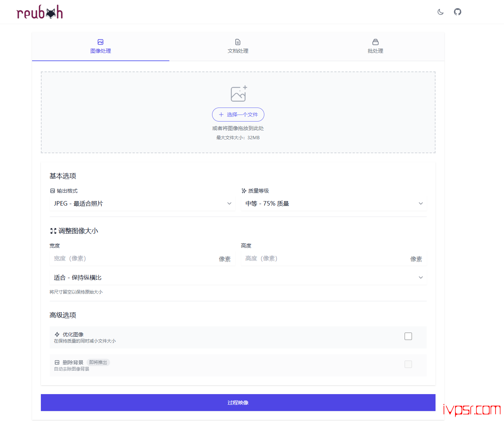Switch to the 批处理 tab
Screen dimensions: 504x421
coord(375,46)
